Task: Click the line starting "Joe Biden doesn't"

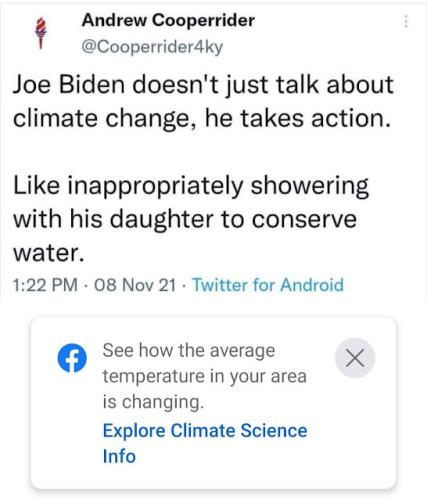Action: click(x=203, y=85)
